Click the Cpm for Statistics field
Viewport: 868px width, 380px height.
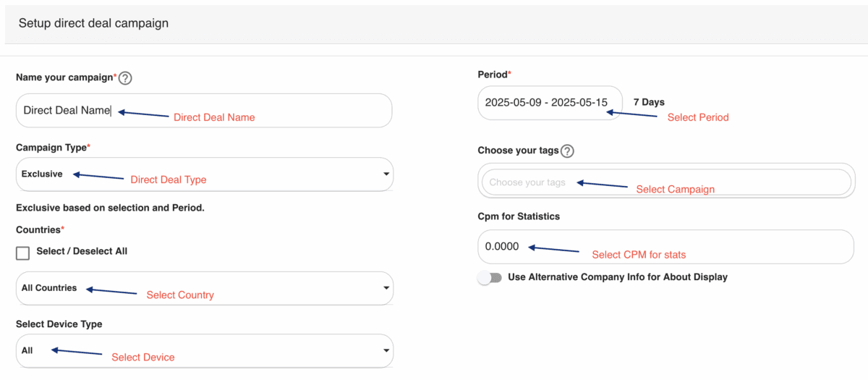pyautogui.click(x=666, y=247)
